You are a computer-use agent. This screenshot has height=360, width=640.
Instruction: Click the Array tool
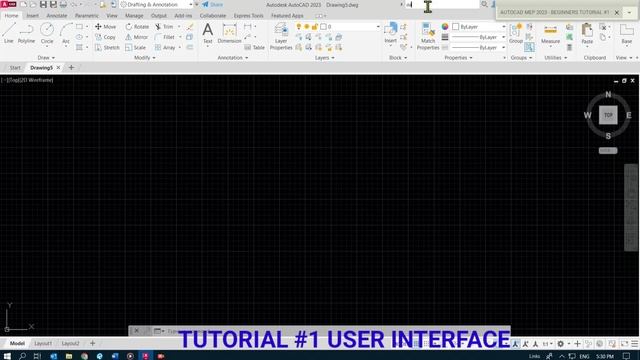tap(165, 48)
